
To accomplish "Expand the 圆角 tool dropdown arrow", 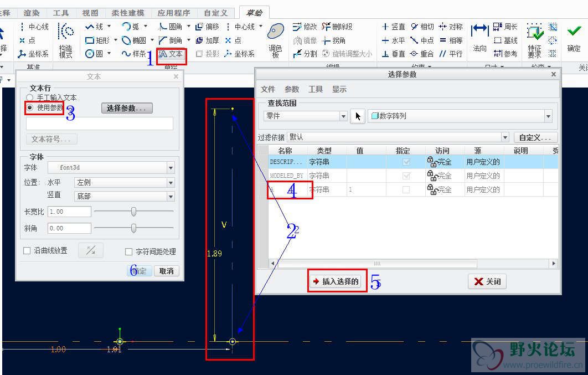I will pyautogui.click(x=188, y=26).
